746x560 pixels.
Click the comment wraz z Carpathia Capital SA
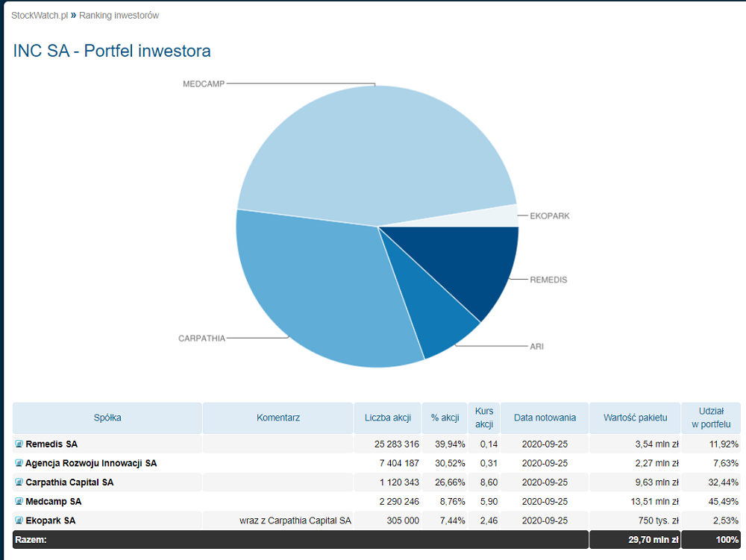pos(295,520)
